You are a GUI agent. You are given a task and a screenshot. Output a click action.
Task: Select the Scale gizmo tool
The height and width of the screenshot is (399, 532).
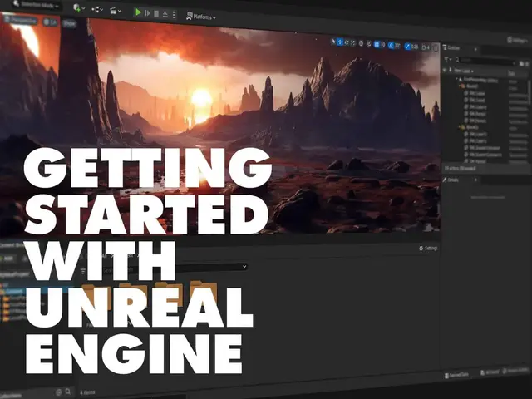click(352, 42)
